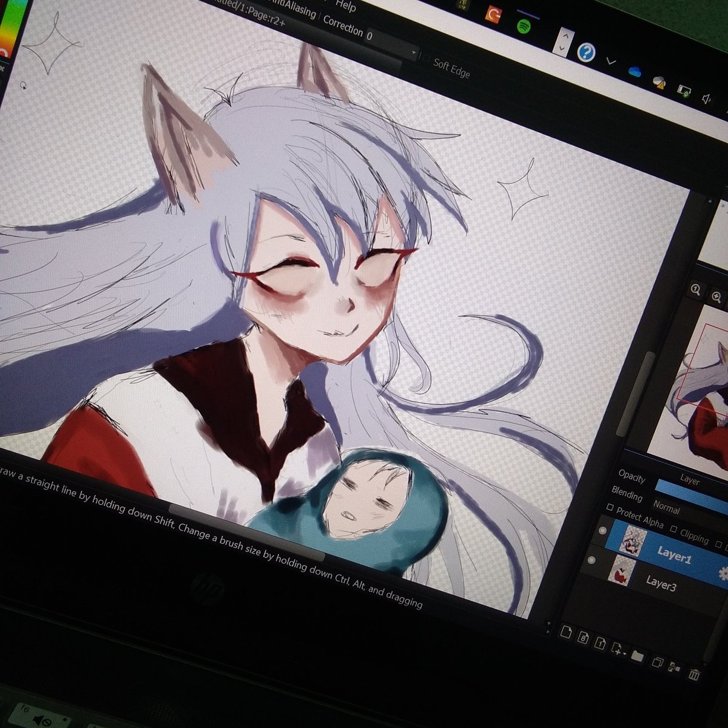Screen dimensions: 728x728
Task: Open the Help menu
Action: tap(346, 5)
